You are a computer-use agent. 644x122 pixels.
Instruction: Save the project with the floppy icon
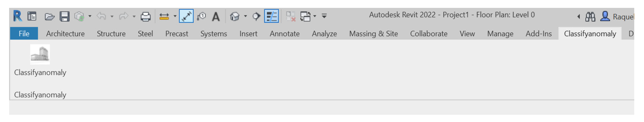pos(64,17)
